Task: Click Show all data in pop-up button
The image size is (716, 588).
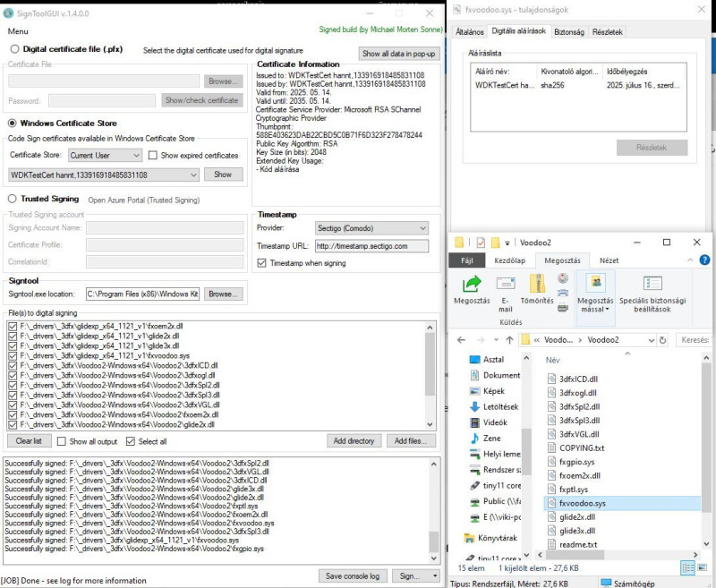Action: tap(398, 54)
